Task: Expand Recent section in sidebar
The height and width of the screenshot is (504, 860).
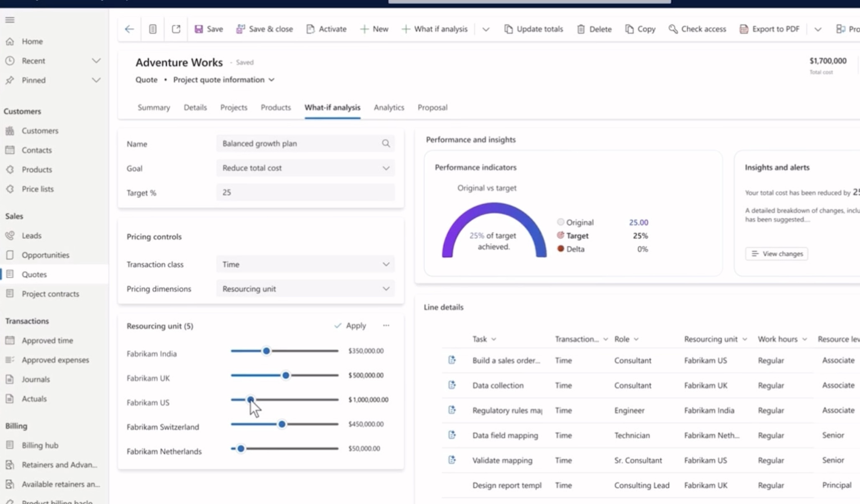Action: (96, 61)
